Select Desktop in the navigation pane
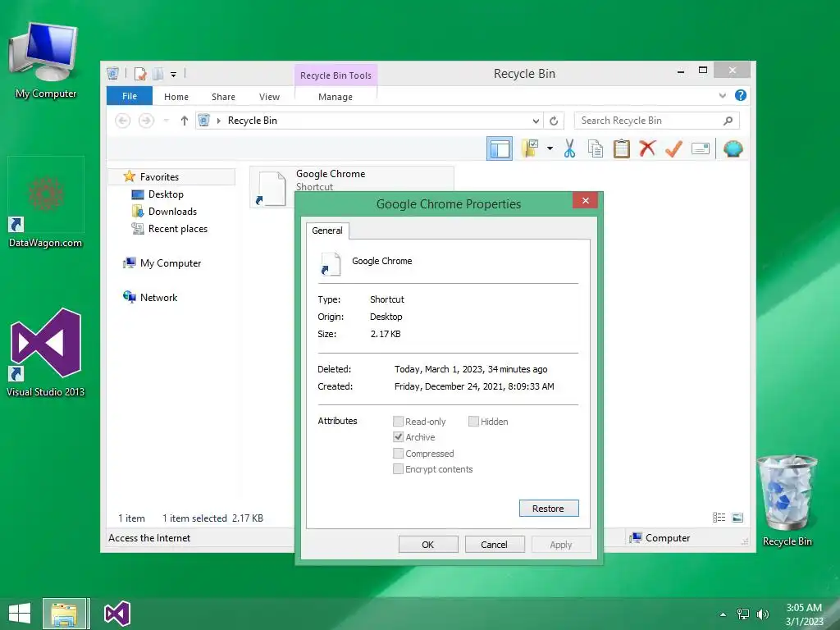The image size is (840, 630). click(x=166, y=194)
